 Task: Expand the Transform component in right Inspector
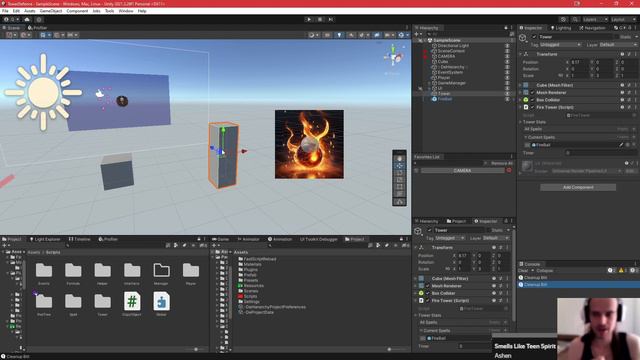[x=520, y=54]
